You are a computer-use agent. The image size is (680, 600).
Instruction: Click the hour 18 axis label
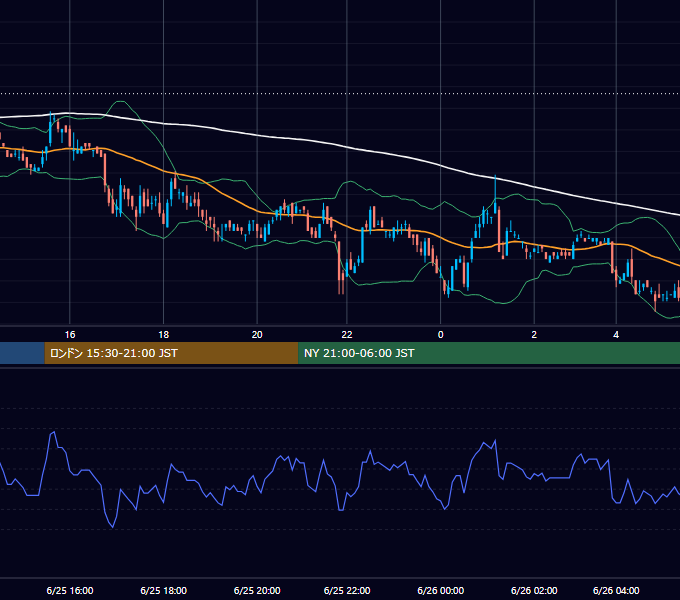[x=163, y=335]
